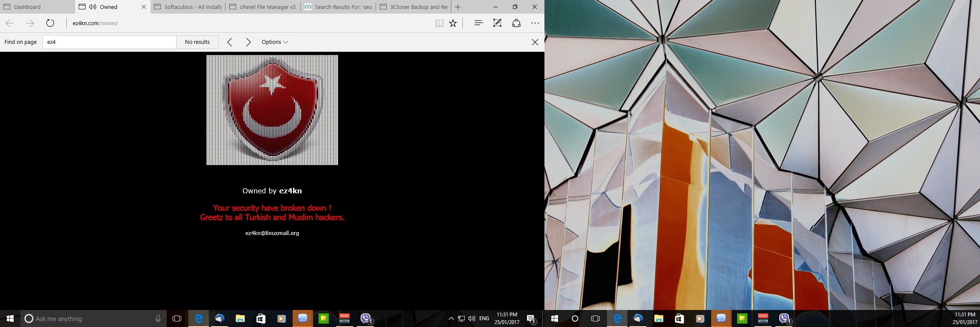The image size is (980, 327).
Task: Open Start menu on left monitor taskbar
Action: point(10,318)
